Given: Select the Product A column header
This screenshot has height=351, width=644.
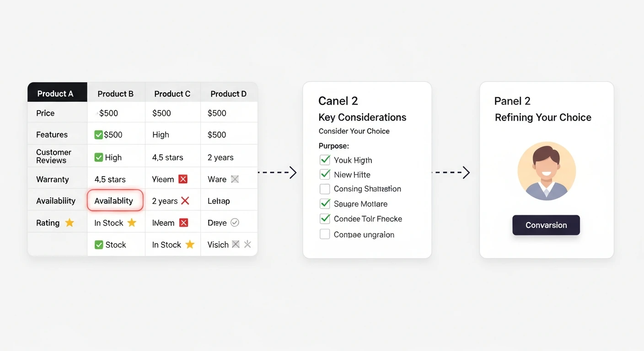Looking at the screenshot, I should 57,92.
